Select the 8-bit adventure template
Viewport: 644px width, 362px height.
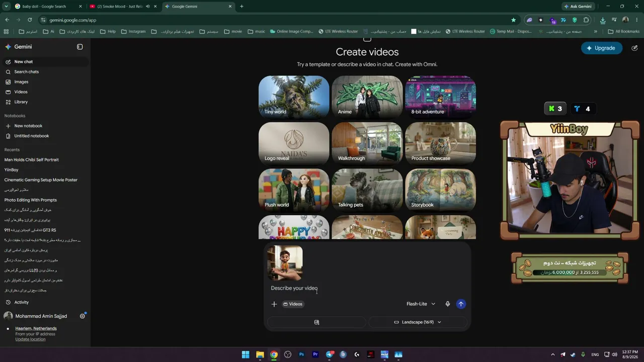[440, 97]
